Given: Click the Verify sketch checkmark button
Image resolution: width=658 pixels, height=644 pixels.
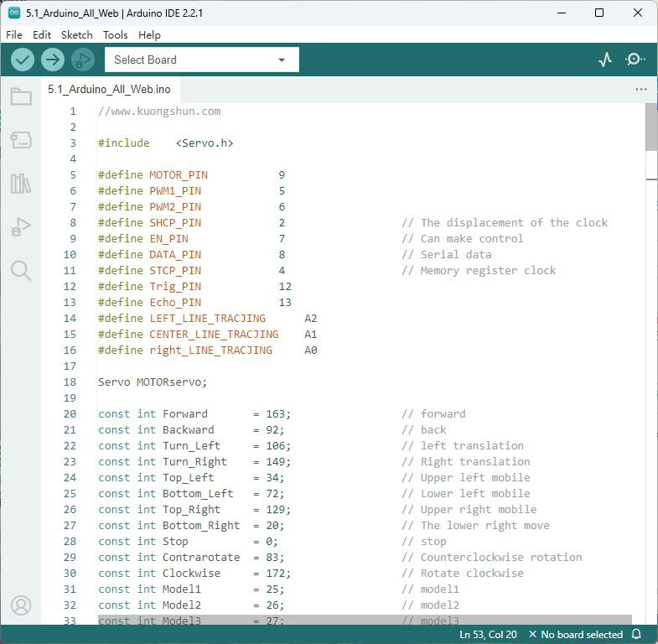Looking at the screenshot, I should pos(23,60).
